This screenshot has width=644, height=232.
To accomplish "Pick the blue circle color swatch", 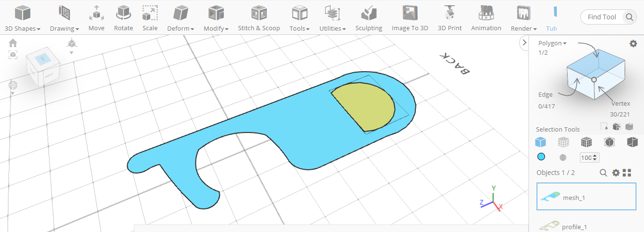I will (x=541, y=157).
